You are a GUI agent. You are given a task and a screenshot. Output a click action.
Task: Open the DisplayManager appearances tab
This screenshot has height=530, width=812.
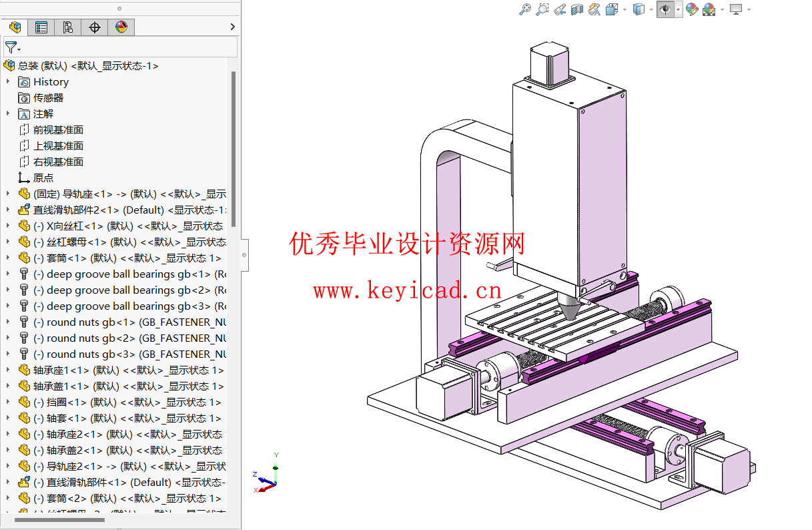pyautogui.click(x=121, y=27)
